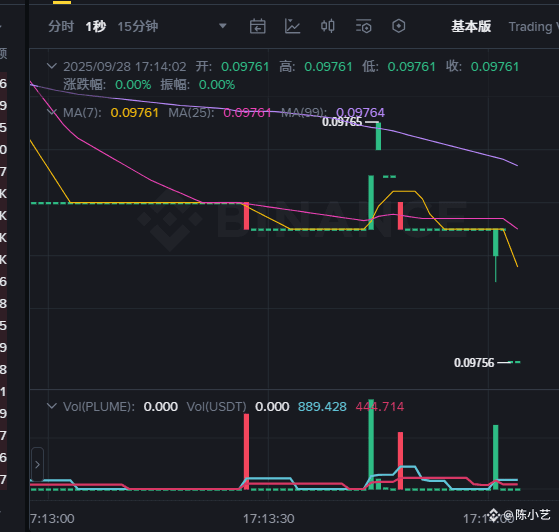
Task: Open the calendar go-to-date icon
Action: tap(257, 26)
